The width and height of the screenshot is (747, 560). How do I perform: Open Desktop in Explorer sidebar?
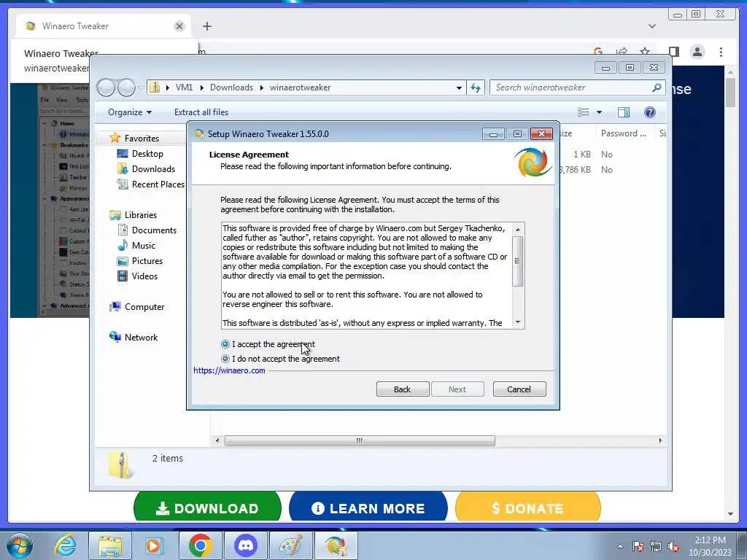coord(147,153)
